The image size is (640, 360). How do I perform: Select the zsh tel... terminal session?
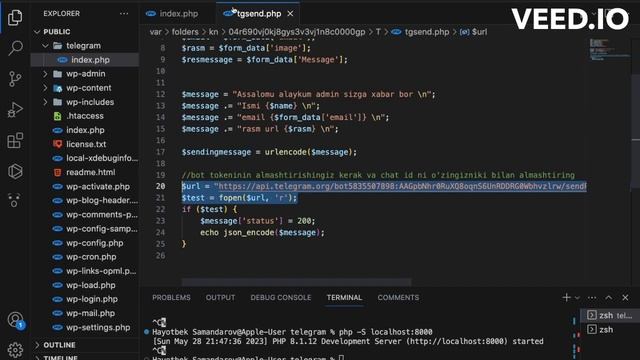(610, 316)
